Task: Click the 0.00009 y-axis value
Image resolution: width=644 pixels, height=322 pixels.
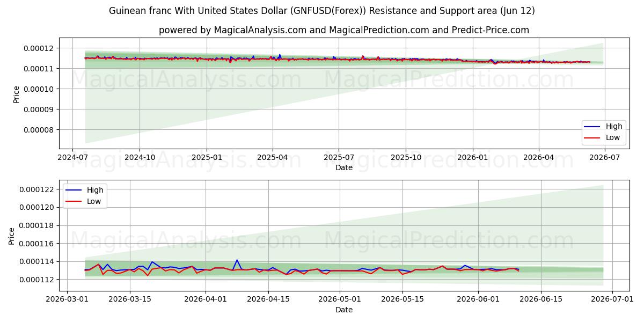Action: click(x=39, y=109)
